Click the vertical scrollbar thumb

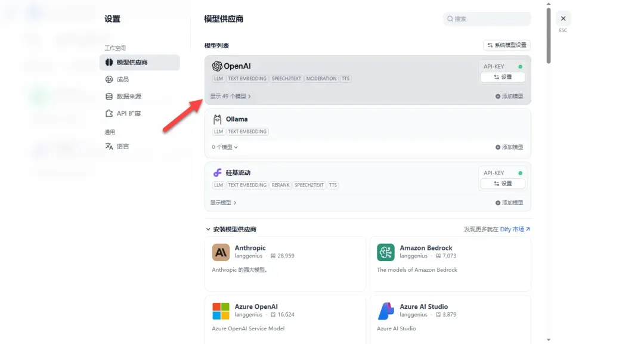(549, 36)
